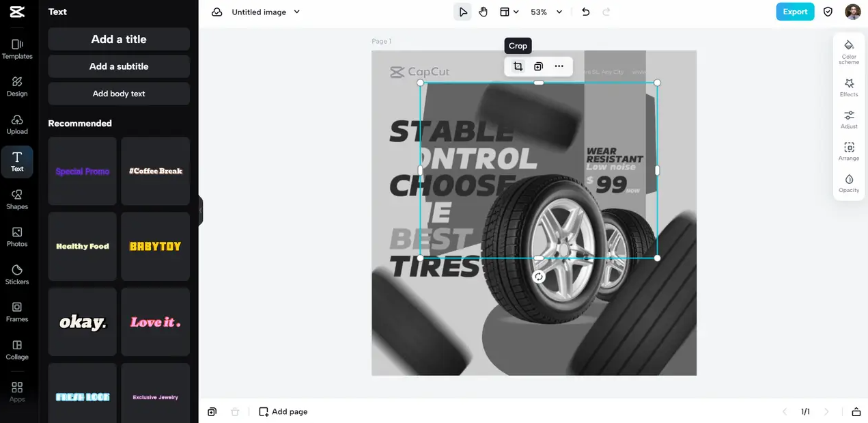Open the canvas layout dropdown
Viewport: 868px width, 423px height.
(509, 12)
